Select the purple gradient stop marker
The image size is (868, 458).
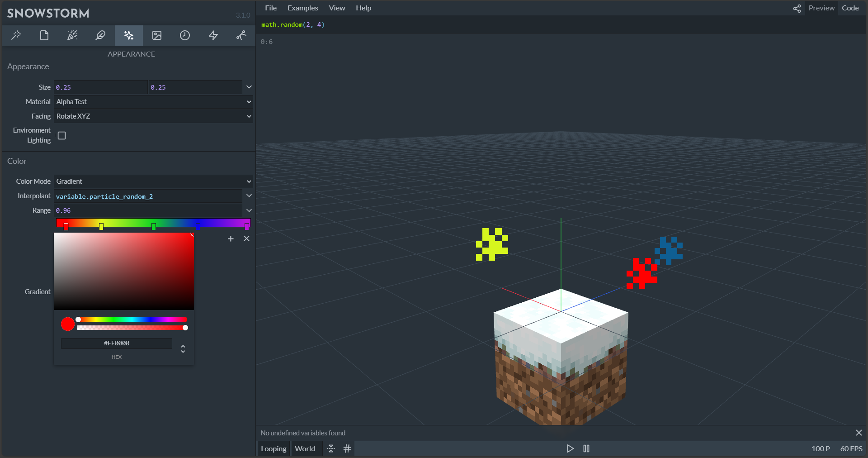click(247, 226)
